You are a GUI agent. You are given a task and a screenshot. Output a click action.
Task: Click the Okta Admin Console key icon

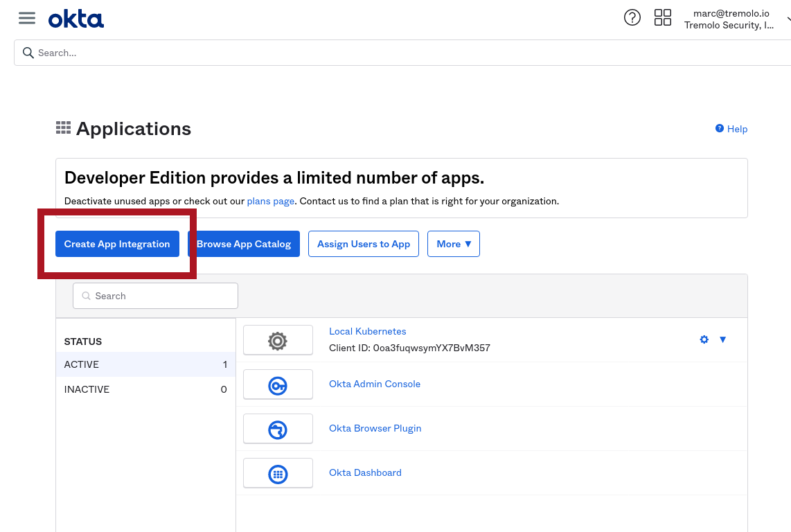pos(278,384)
